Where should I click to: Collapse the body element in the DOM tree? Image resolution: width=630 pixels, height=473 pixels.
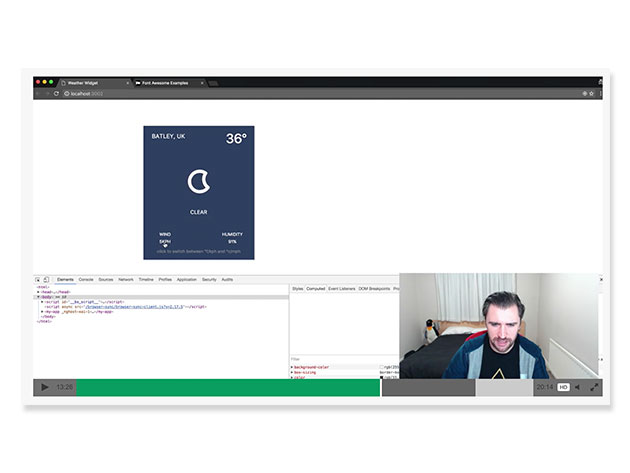pyautogui.click(x=39, y=297)
